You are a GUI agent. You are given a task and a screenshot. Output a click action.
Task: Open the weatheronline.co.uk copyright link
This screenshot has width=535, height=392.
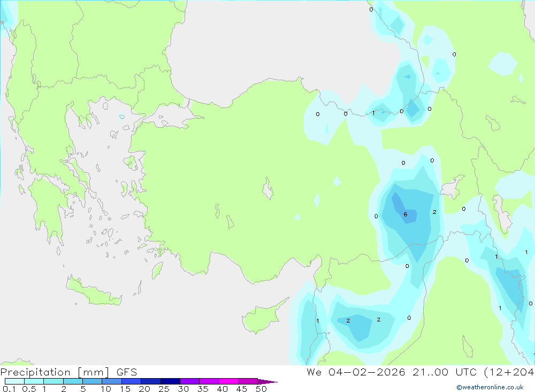[490, 387]
